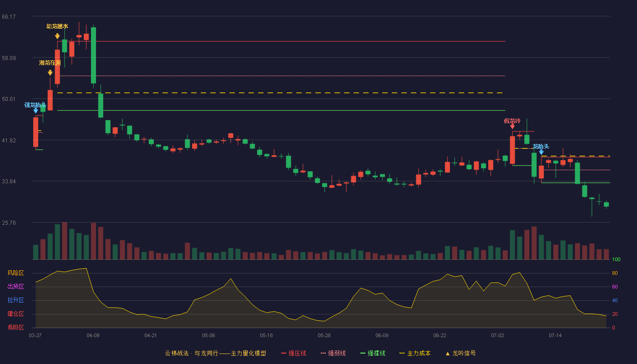Click the 05-06 date label
Image resolution: width=637 pixels, height=364 pixels.
208,335
